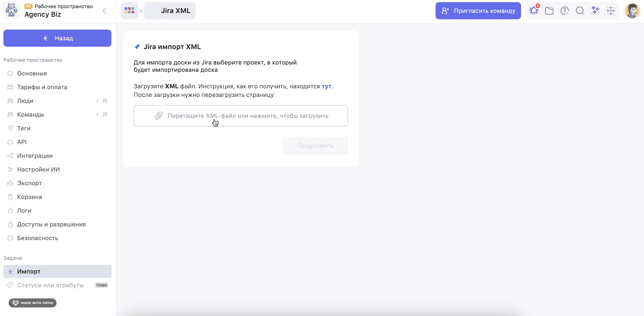Open the help question mark icon
The width and height of the screenshot is (644, 316).
tap(565, 11)
